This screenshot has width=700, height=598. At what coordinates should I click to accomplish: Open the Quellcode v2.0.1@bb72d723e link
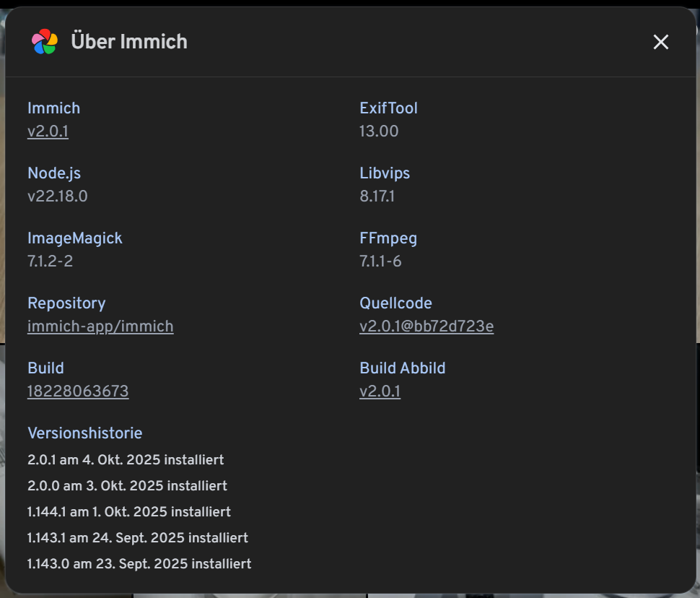[x=426, y=326]
